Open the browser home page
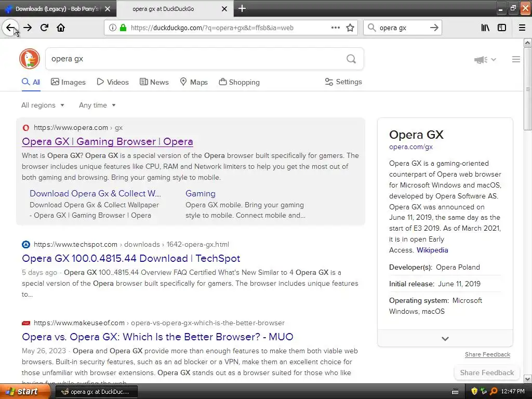This screenshot has height=399, width=532. point(61,28)
